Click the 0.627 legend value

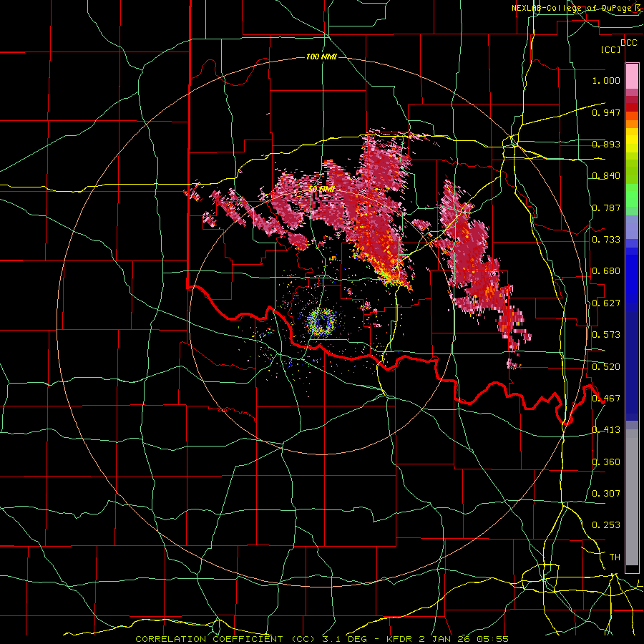(x=606, y=303)
